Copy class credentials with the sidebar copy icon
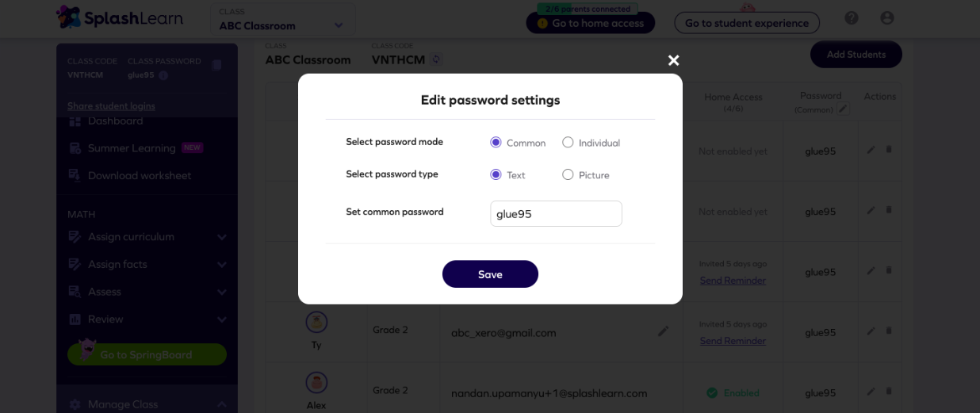This screenshot has width=980, height=413. click(216, 66)
